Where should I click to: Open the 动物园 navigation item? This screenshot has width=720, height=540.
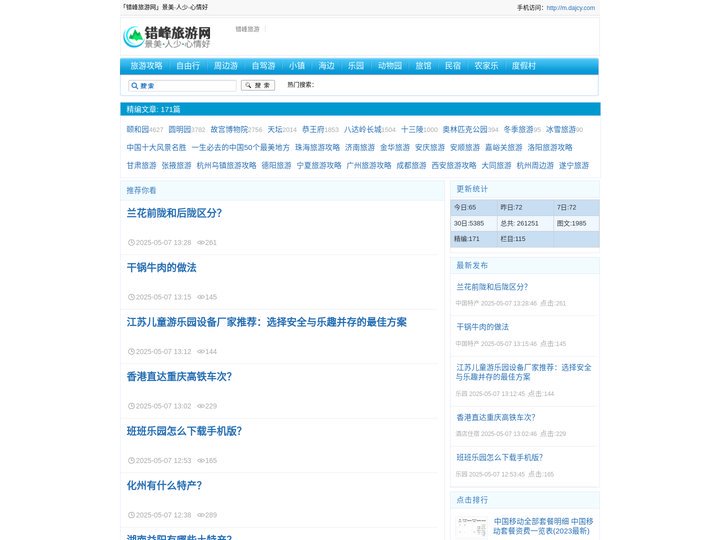(390, 66)
